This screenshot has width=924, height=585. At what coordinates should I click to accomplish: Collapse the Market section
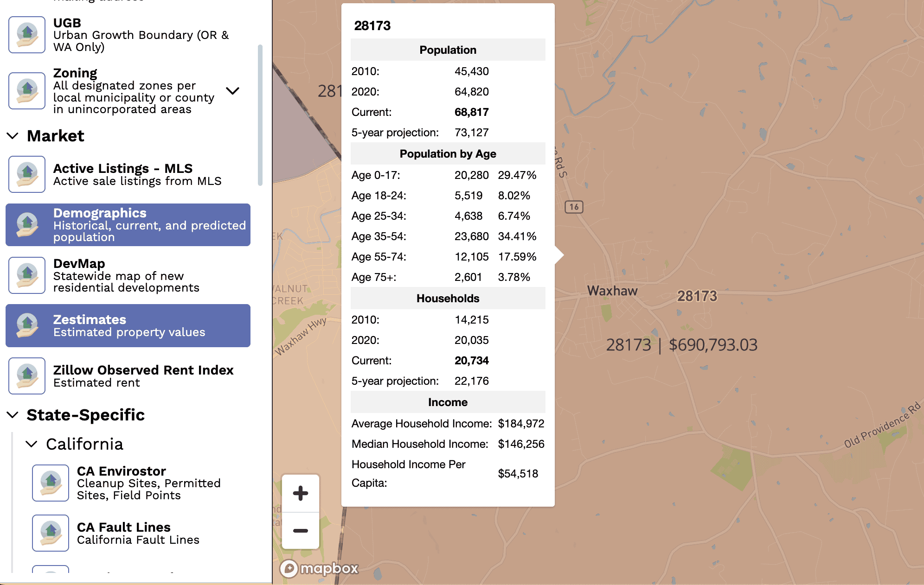tap(13, 136)
